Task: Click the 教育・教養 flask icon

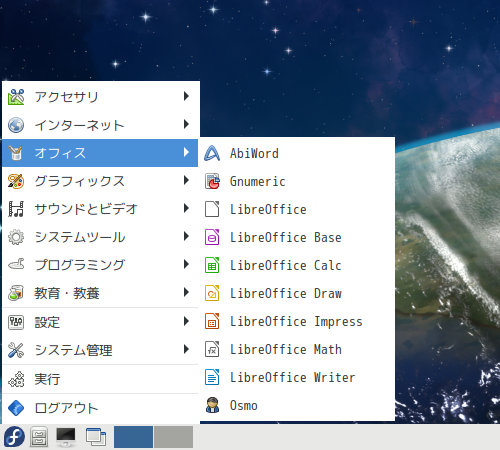Action: pyautogui.click(x=16, y=293)
